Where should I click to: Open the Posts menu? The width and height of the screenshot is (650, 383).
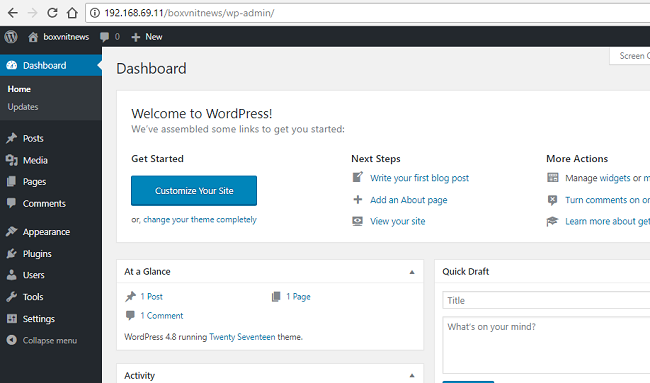[x=33, y=138]
